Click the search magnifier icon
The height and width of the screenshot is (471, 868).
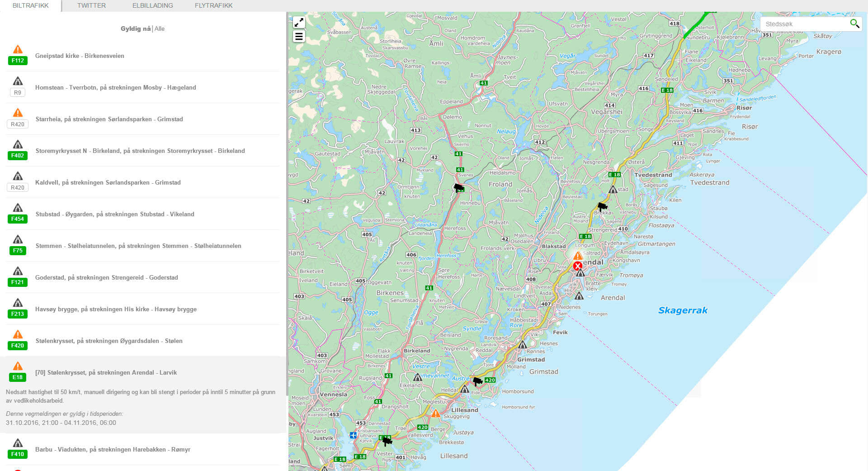854,24
